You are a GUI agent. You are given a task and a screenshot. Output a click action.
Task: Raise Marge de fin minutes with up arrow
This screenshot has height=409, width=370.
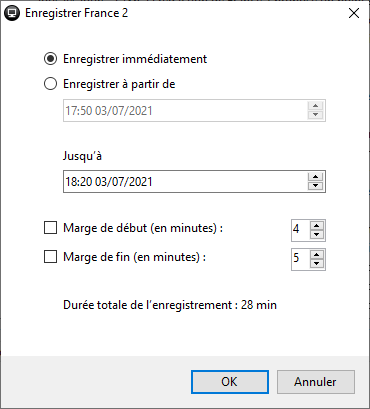317,255
